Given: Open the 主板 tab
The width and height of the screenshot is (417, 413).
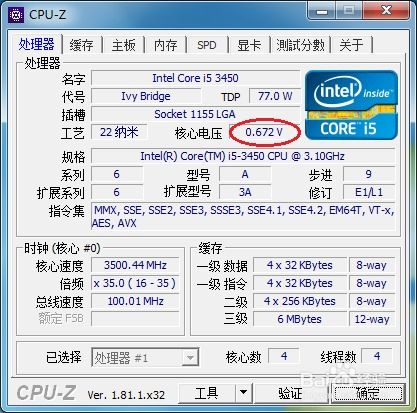Looking at the screenshot, I should pos(123,45).
